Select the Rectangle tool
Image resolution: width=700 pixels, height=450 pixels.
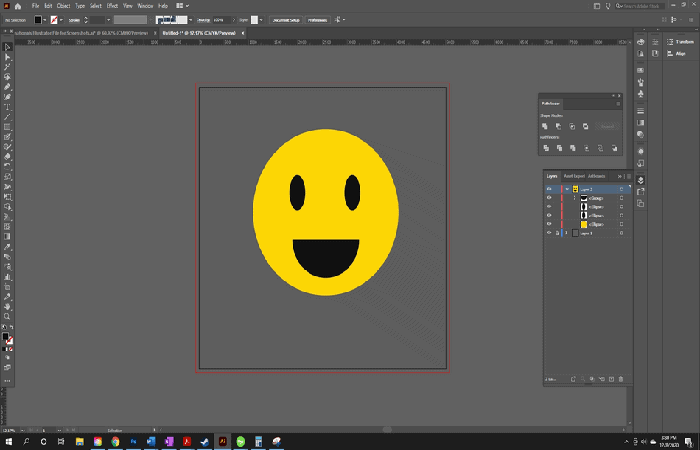(x=7, y=127)
